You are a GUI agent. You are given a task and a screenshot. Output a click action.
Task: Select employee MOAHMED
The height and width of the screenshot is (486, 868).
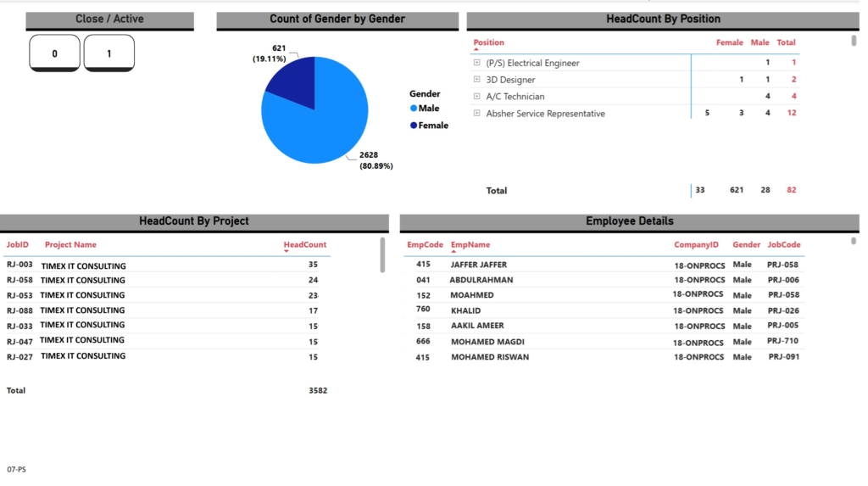click(471, 295)
